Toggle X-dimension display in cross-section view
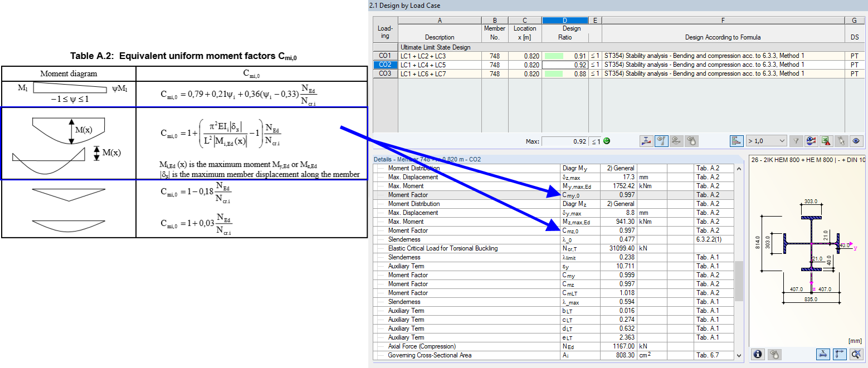Viewport: 868px width, 368px height. coord(823,354)
